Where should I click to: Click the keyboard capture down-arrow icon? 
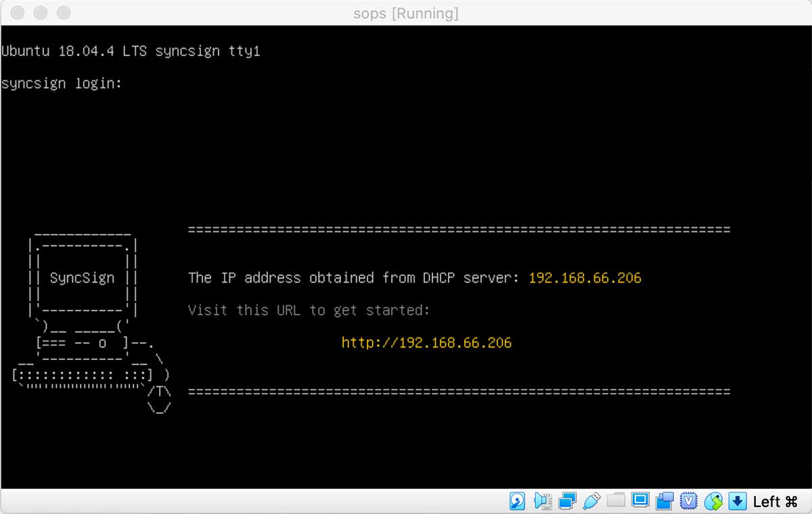738,501
